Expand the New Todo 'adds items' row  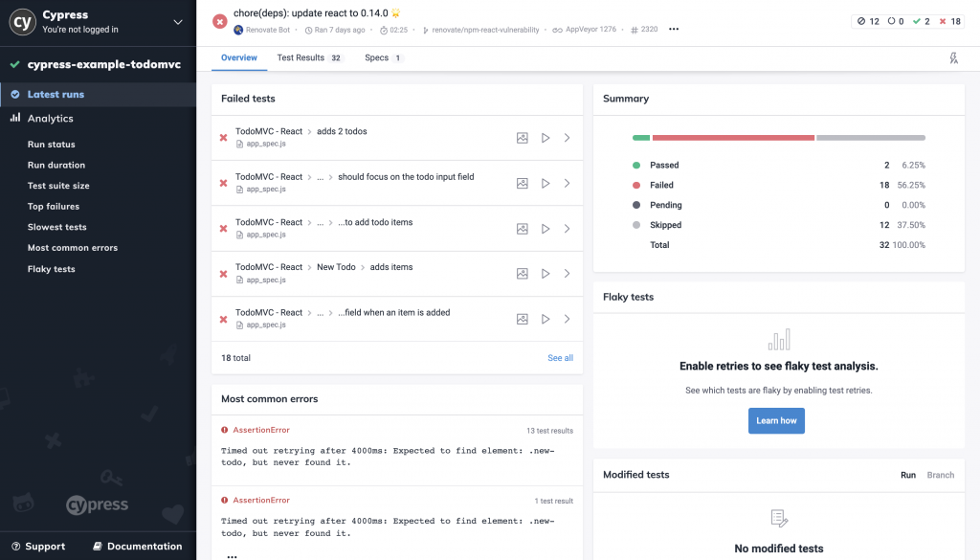(x=567, y=274)
